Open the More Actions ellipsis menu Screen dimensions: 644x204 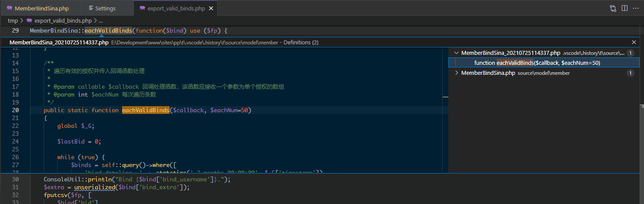(x=635, y=8)
